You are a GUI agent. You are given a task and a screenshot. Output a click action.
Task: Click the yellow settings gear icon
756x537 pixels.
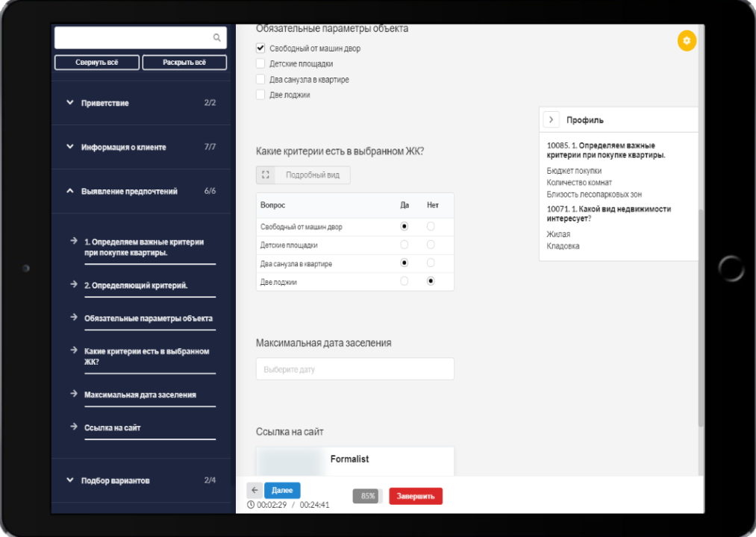687,40
